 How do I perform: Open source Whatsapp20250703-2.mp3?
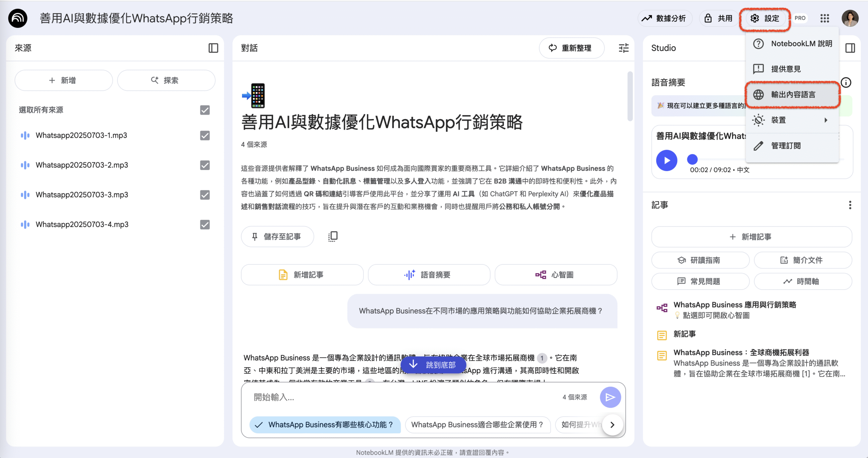pos(82,165)
